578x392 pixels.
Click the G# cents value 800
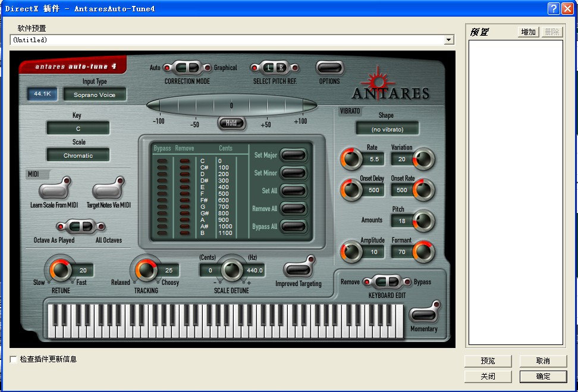click(x=224, y=213)
